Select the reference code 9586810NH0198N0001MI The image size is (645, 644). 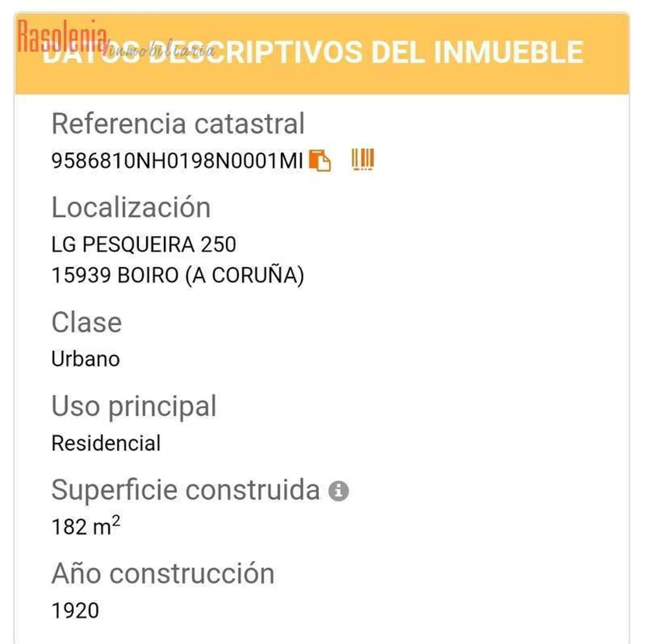(177, 161)
